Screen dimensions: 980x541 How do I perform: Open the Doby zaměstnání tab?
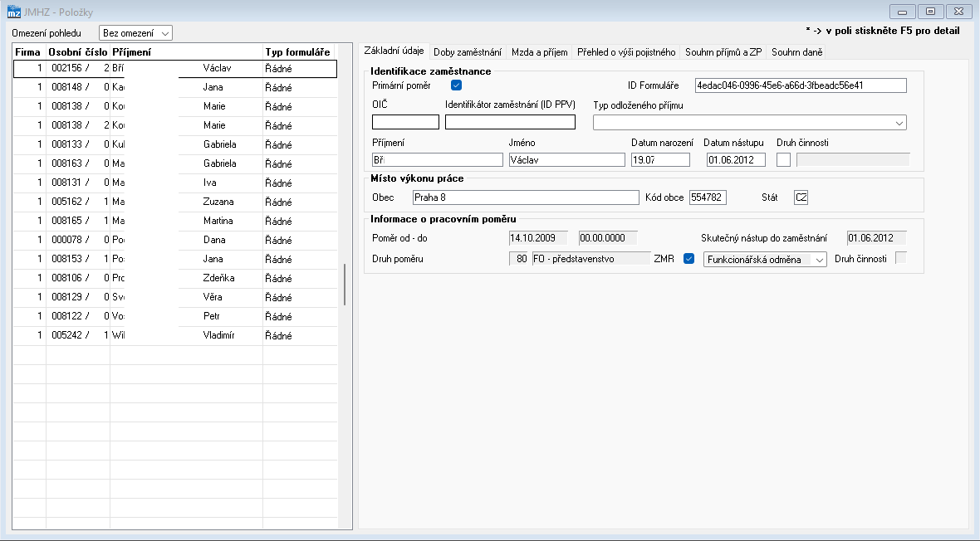tap(468, 52)
